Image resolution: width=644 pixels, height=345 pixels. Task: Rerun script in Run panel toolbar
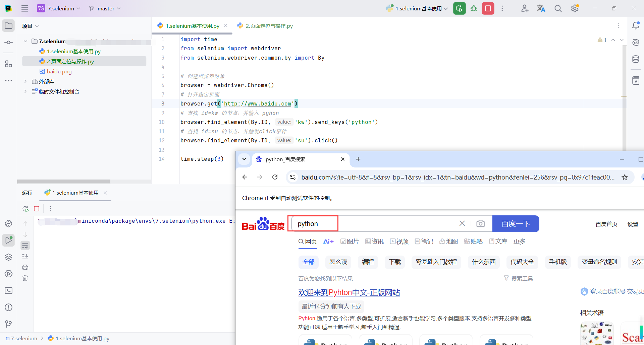(x=25, y=209)
